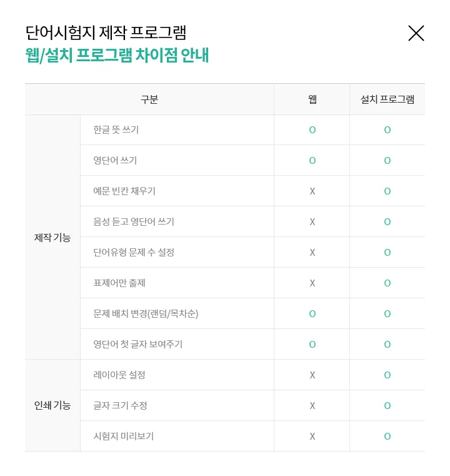Click the 문제 배치 변경(랜덤/목차순) label
450x476 pixels.
point(146,314)
